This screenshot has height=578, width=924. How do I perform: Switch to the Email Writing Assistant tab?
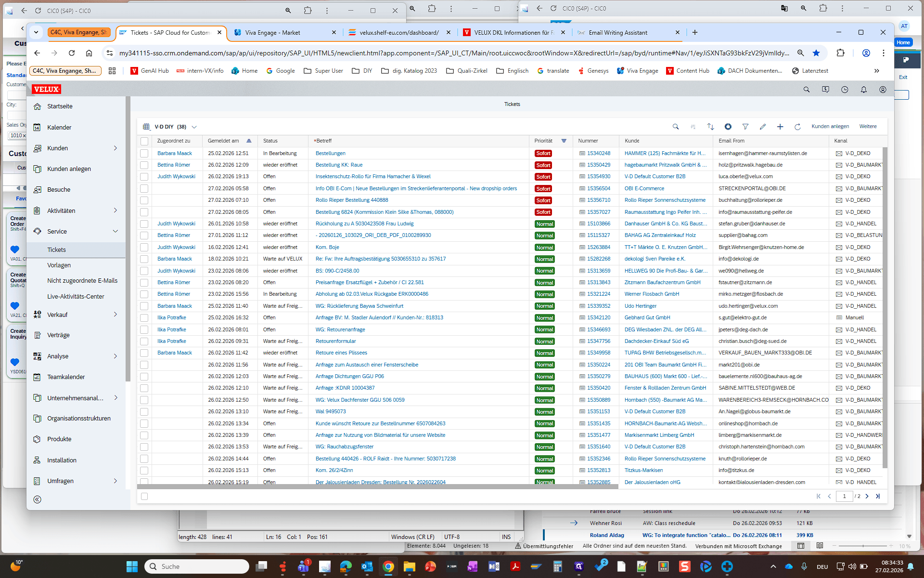coord(629,33)
